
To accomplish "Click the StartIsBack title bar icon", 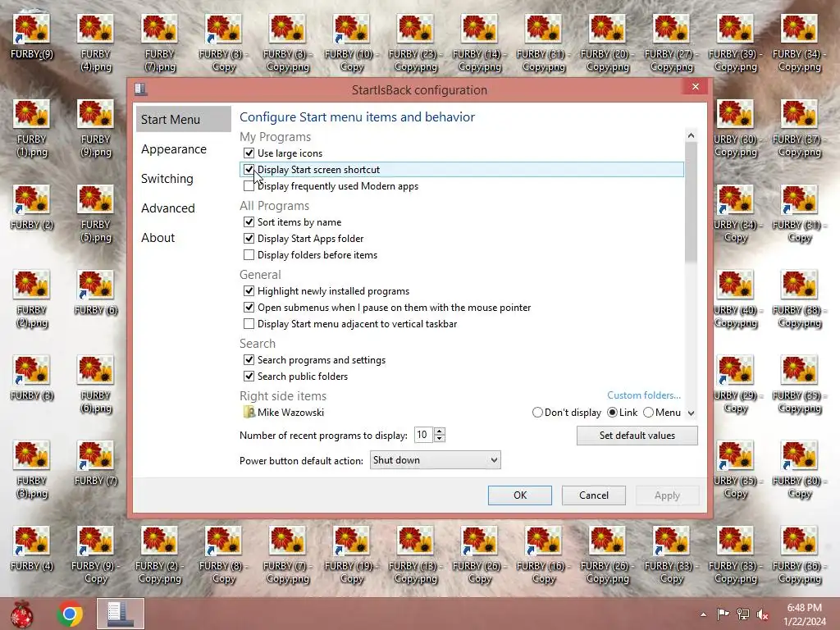I will (x=141, y=89).
